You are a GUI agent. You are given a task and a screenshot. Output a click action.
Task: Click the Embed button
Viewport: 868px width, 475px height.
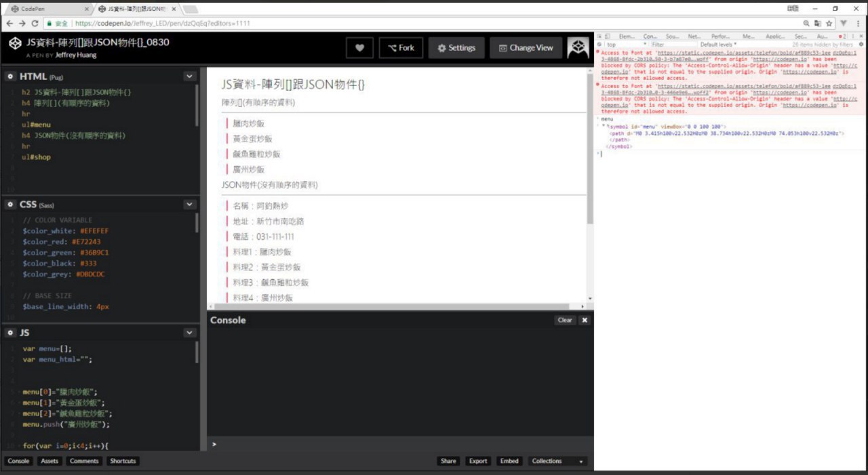point(509,461)
